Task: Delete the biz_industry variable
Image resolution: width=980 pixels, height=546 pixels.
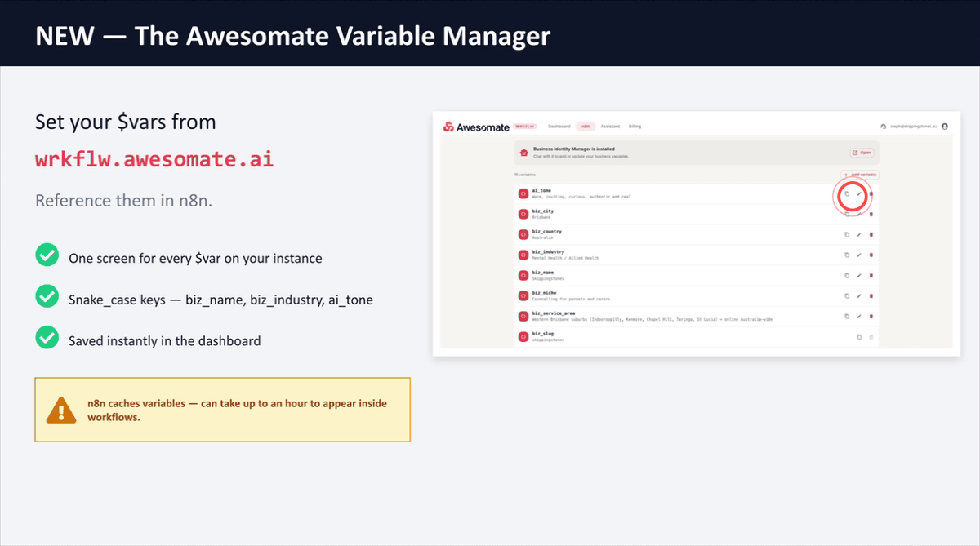Action: click(871, 255)
